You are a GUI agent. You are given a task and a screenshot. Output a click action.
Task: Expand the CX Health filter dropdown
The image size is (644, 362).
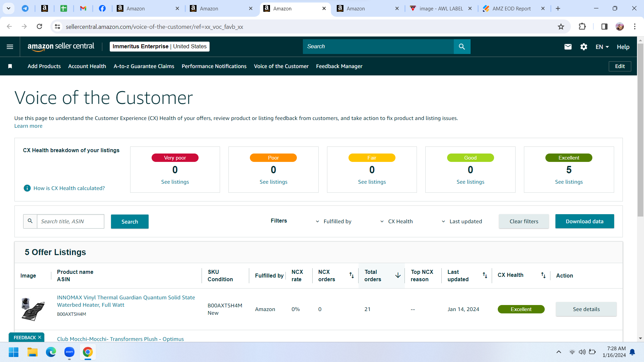[396, 222]
